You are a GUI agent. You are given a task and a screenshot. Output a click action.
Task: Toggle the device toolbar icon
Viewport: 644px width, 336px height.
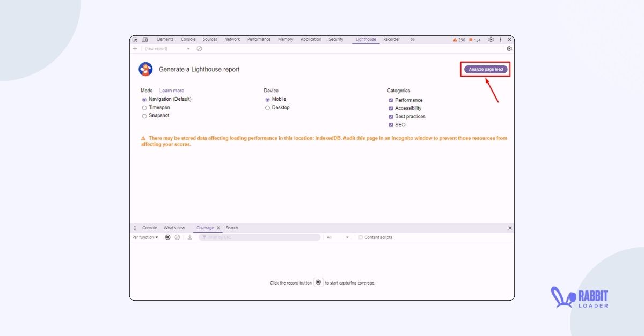coord(145,39)
